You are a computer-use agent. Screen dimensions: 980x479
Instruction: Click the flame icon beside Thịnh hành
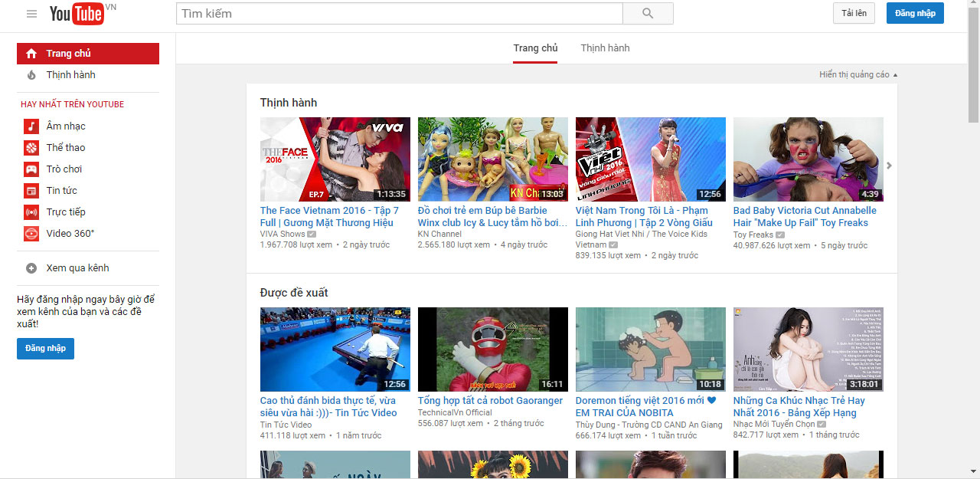pos(31,75)
